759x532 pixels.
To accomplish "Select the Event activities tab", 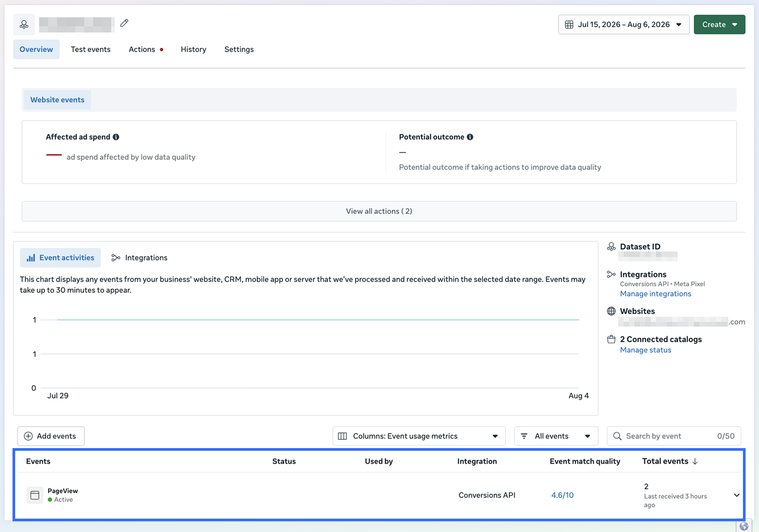I will click(60, 258).
